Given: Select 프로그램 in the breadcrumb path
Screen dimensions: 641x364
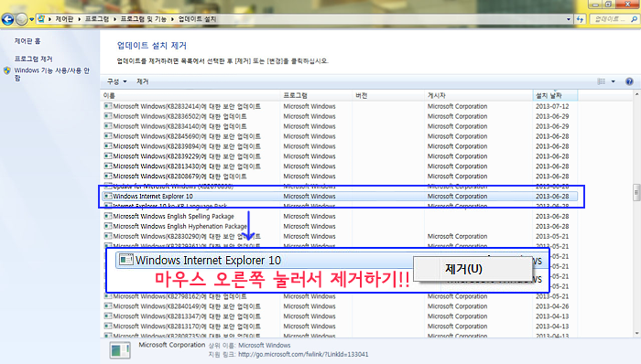Looking at the screenshot, I should coord(97,19).
